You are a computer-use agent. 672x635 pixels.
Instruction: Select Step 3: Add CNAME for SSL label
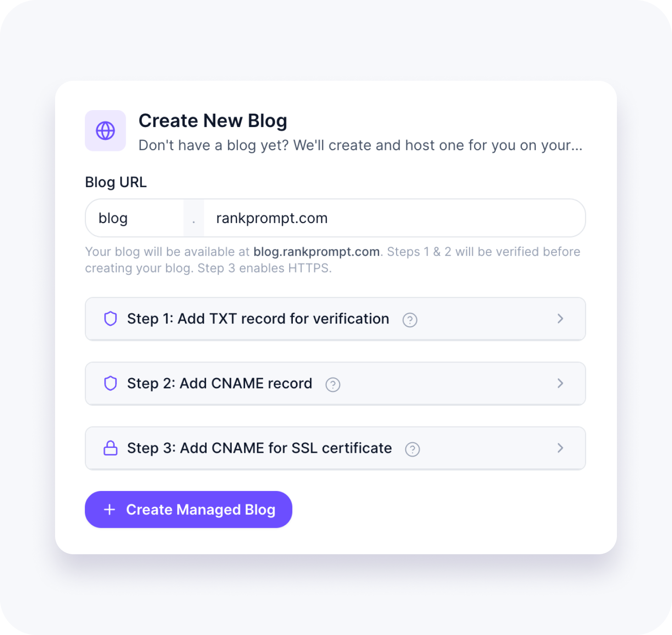[x=259, y=448]
